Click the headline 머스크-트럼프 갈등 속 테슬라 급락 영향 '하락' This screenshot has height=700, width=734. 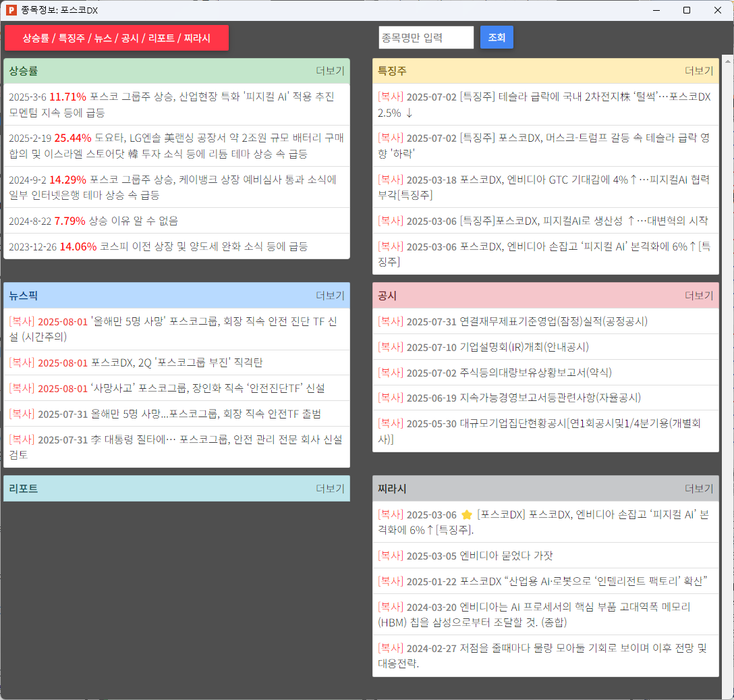click(x=544, y=146)
